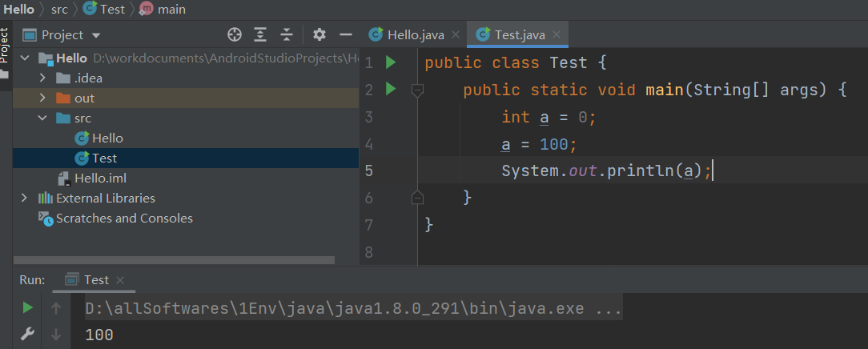Click the fold end marker at line 6
The width and height of the screenshot is (868, 349).
point(418,198)
